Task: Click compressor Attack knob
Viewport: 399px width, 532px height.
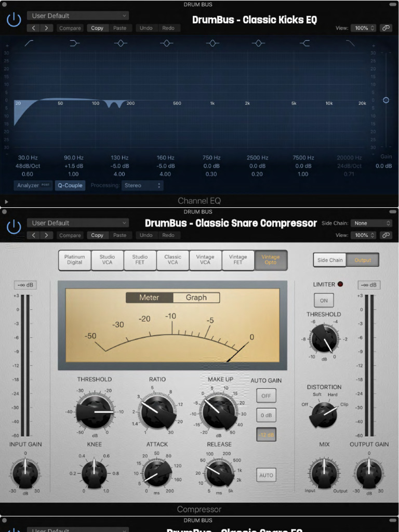Action: [157, 473]
